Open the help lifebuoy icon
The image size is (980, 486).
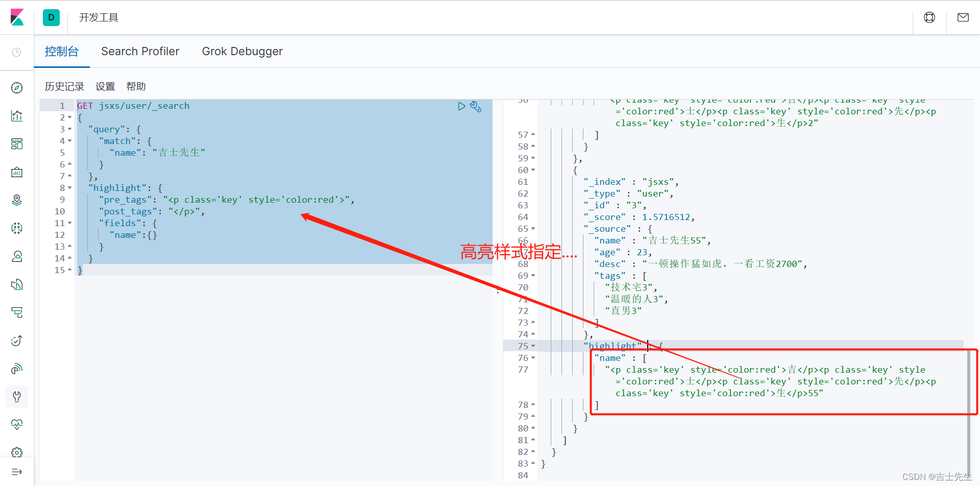click(x=929, y=17)
